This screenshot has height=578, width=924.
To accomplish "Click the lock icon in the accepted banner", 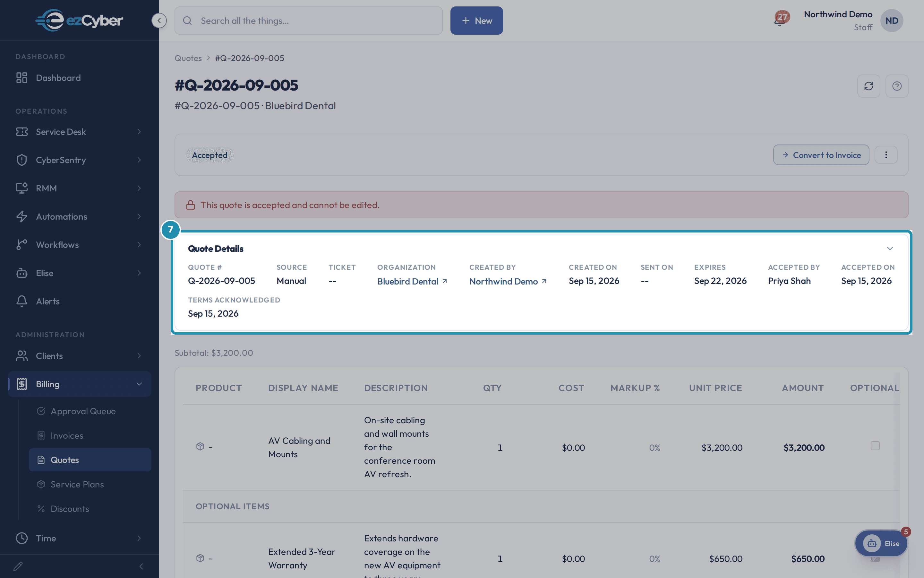I will click(x=191, y=205).
